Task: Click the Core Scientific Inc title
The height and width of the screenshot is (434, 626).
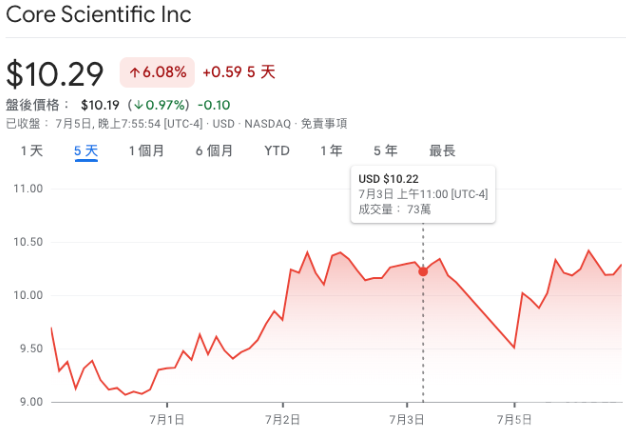Action: pyautogui.click(x=99, y=15)
